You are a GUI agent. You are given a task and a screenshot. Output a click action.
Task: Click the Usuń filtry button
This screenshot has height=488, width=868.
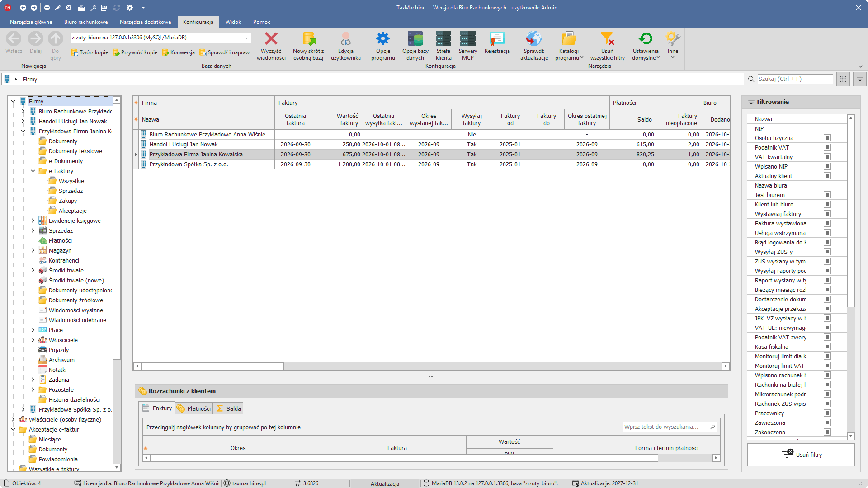[801, 455]
